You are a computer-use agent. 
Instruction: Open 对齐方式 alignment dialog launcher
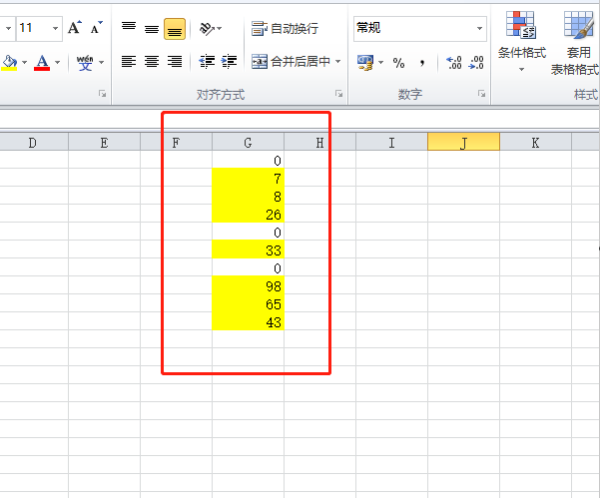click(x=339, y=94)
